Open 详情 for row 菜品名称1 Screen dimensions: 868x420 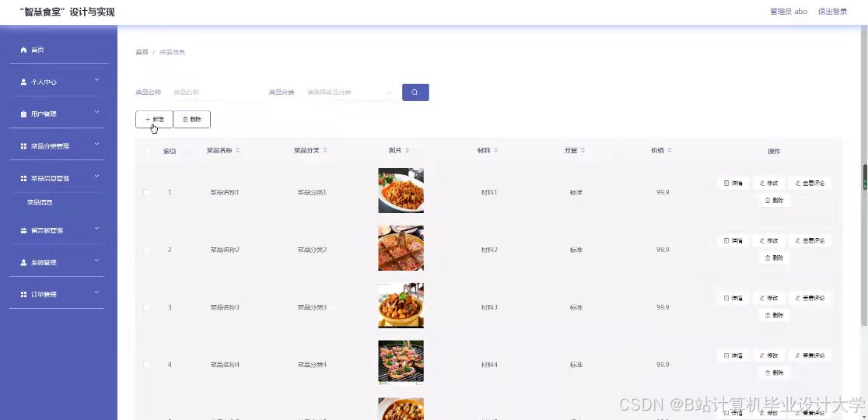point(733,183)
